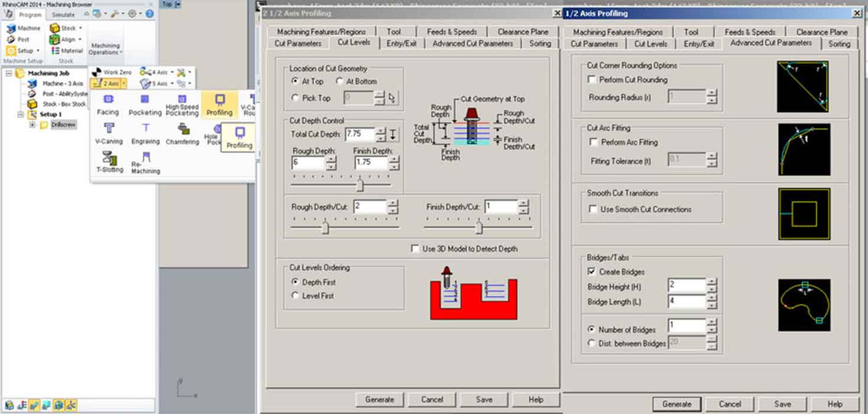The image size is (868, 414).
Task: Click the pick cursor icon beside Pick Top
Action: 392,98
